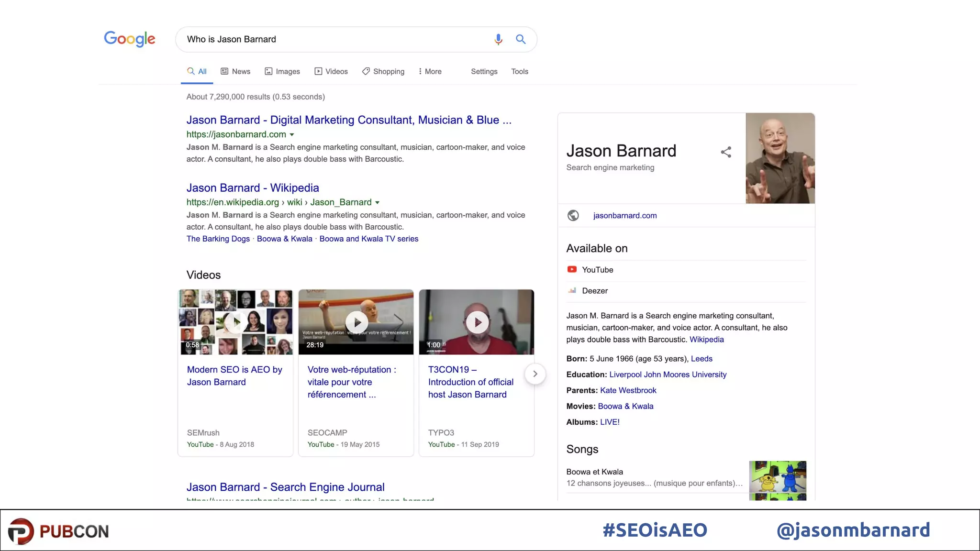Show next videos with carousel arrow

tap(535, 374)
